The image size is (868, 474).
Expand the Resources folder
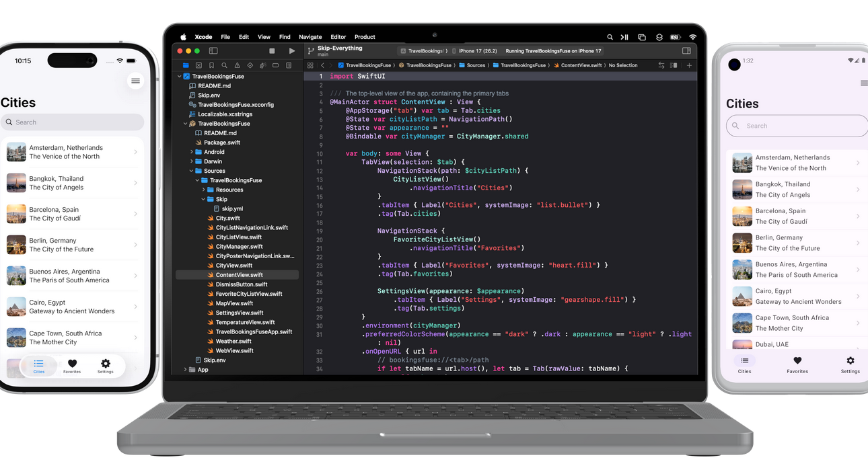coord(204,190)
